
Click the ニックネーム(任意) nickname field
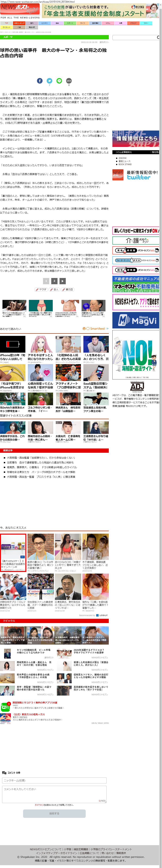coord(54,780)
